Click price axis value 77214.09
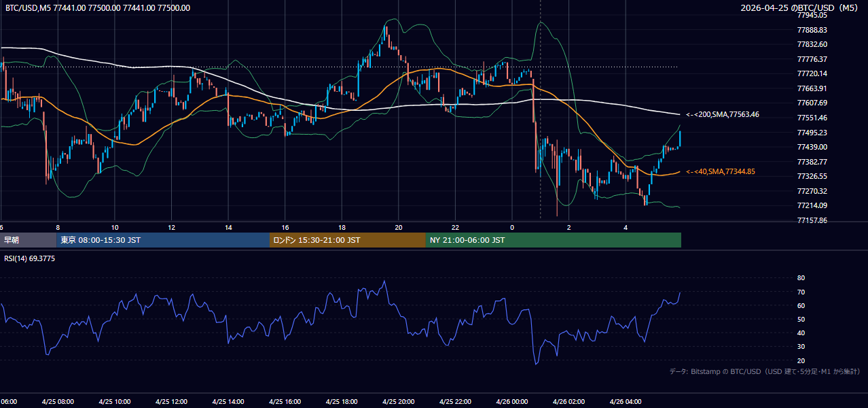Screen dimensions: 868x408 812,205
